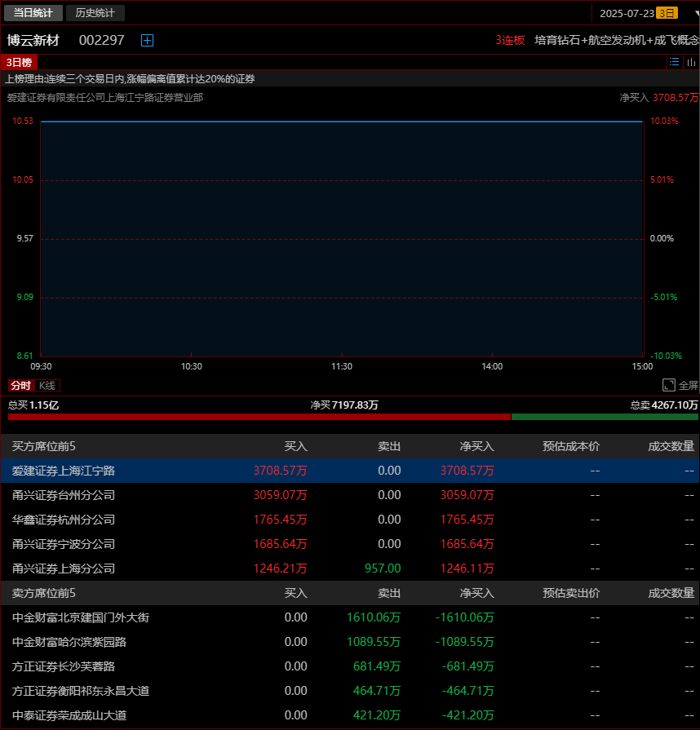
Task: Click 3059.07万 buy amount cell
Action: pyautogui.click(x=280, y=495)
